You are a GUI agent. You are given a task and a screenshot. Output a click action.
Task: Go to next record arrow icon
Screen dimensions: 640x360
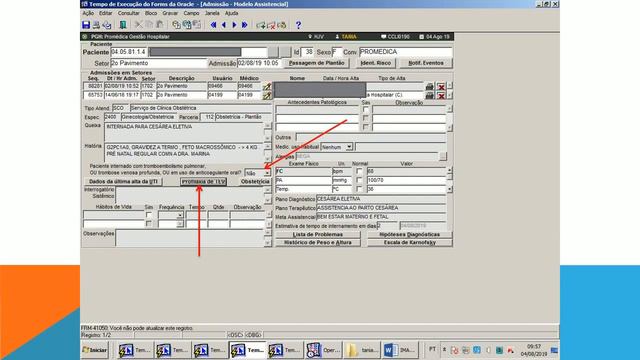point(234,25)
